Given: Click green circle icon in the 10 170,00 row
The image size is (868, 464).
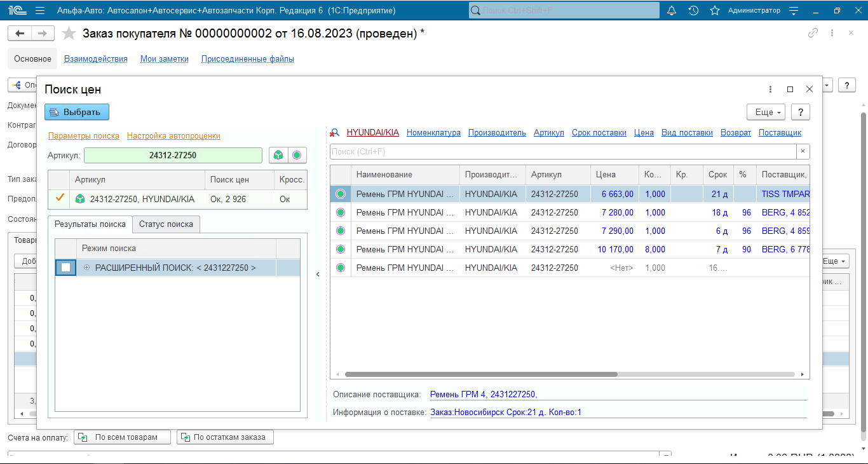Looking at the screenshot, I should tap(341, 249).
